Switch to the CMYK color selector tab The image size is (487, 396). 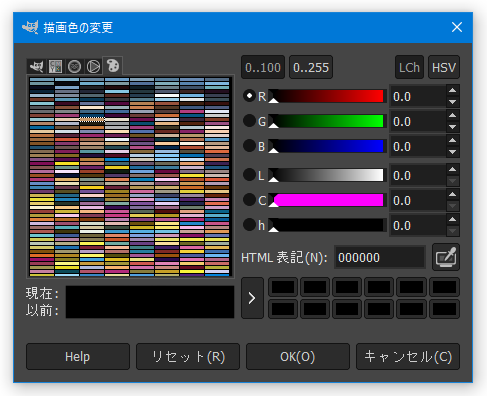click(x=55, y=66)
